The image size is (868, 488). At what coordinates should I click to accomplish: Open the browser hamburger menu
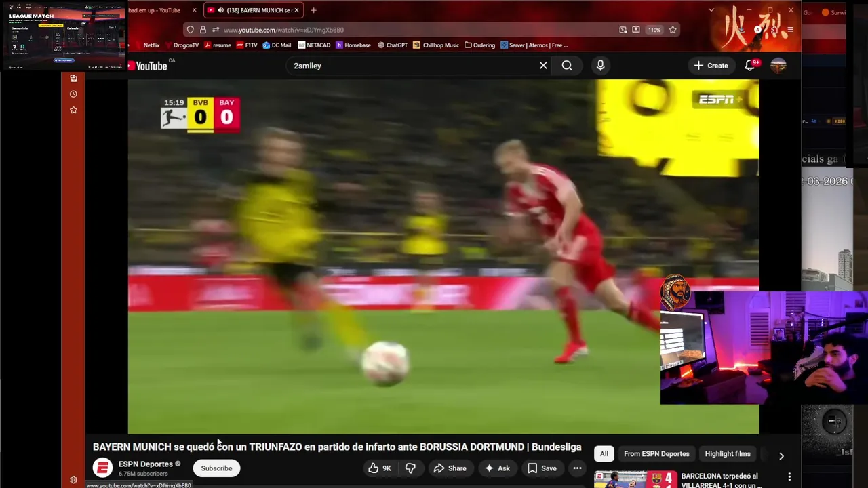coord(791,30)
